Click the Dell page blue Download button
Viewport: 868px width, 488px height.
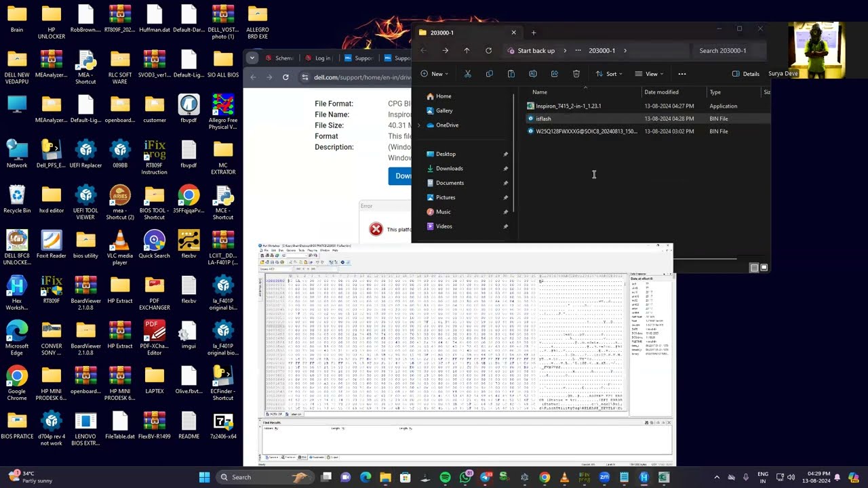pyautogui.click(x=400, y=176)
